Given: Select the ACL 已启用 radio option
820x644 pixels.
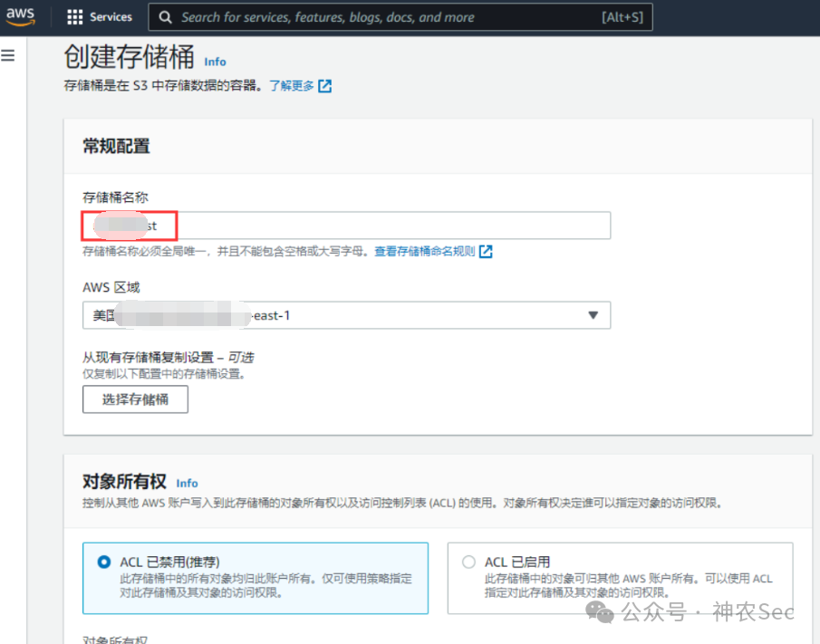Looking at the screenshot, I should 468,562.
